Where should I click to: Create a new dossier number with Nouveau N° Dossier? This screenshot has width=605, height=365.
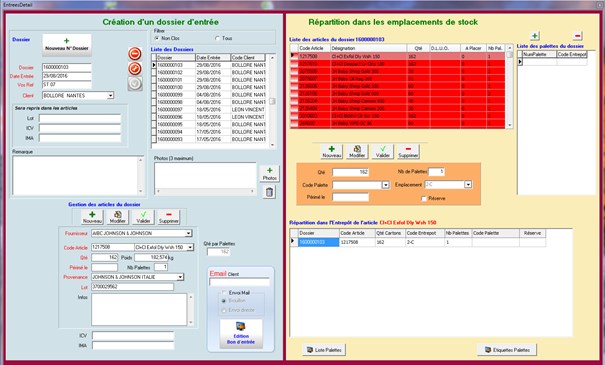pyautogui.click(x=67, y=45)
